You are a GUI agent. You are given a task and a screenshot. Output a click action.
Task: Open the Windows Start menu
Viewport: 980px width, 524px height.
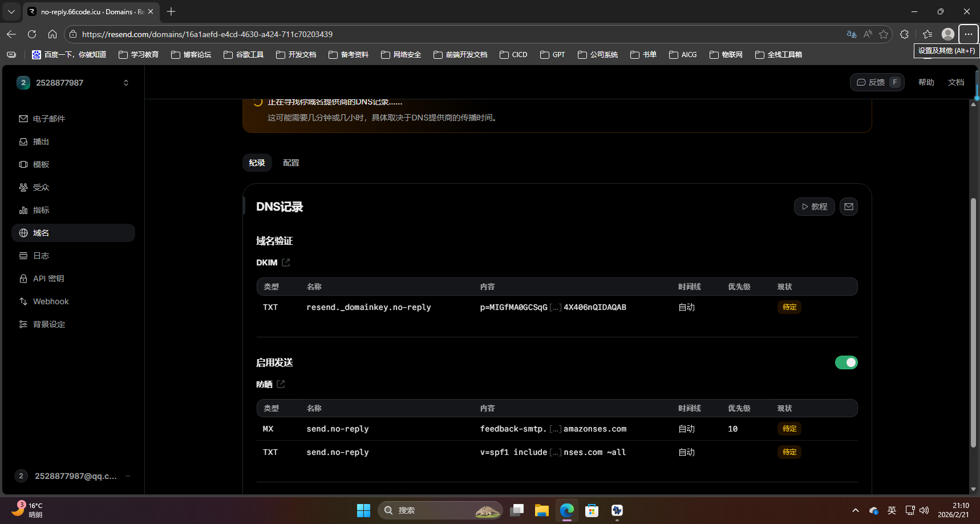(x=363, y=510)
